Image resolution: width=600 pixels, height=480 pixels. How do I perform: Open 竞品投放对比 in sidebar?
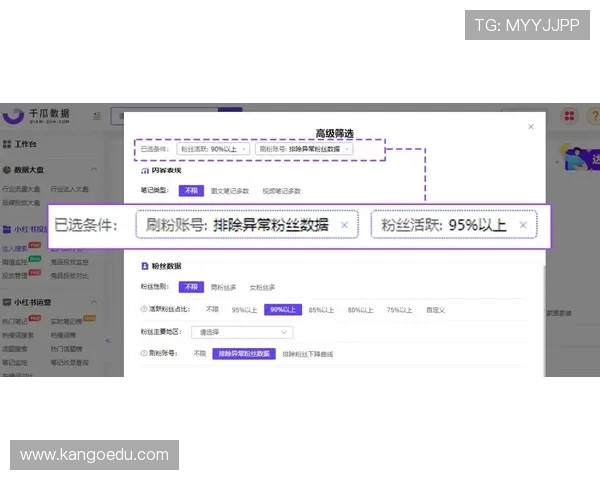point(69,276)
